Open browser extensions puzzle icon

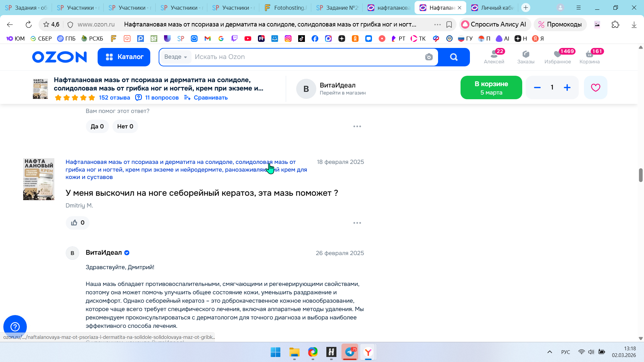point(615,24)
